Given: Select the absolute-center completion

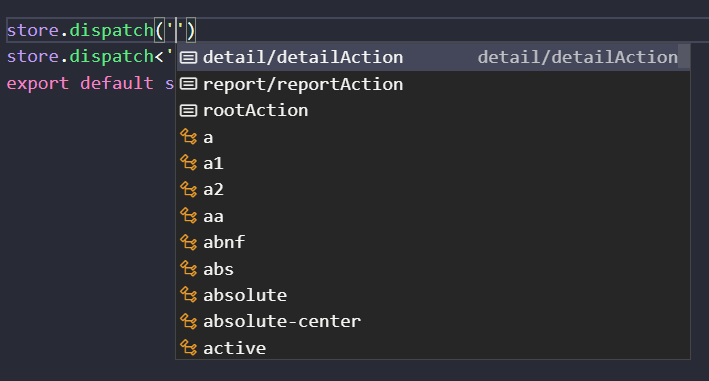Looking at the screenshot, I should click(433, 321).
